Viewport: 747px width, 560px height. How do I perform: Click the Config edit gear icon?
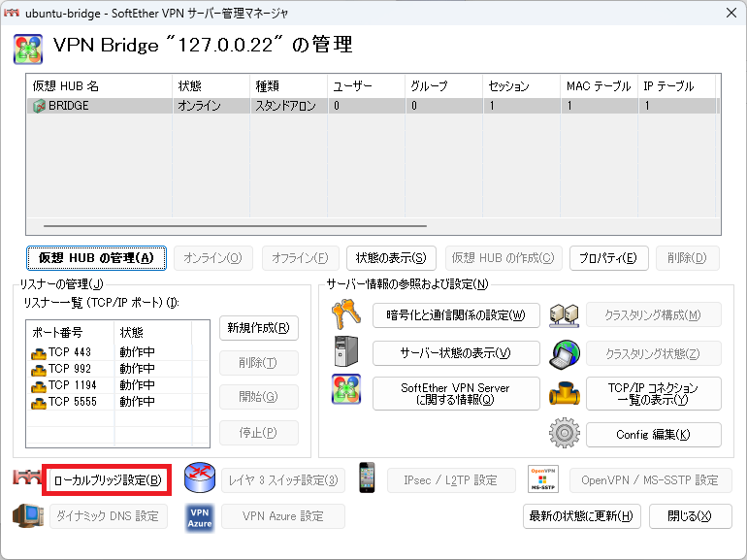(564, 434)
